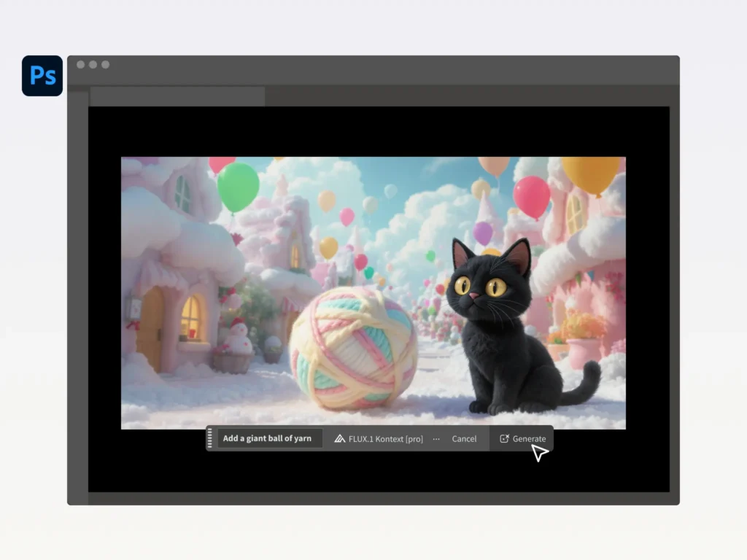Image resolution: width=747 pixels, height=560 pixels.
Task: Click the Photoshop Ps app icon
Action: coord(42,76)
